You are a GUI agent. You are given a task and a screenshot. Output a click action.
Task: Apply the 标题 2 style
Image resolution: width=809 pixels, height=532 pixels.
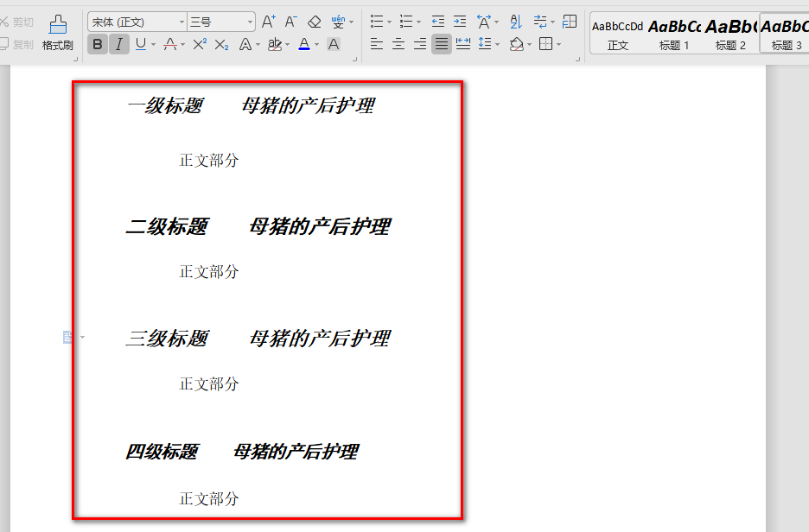(730, 34)
